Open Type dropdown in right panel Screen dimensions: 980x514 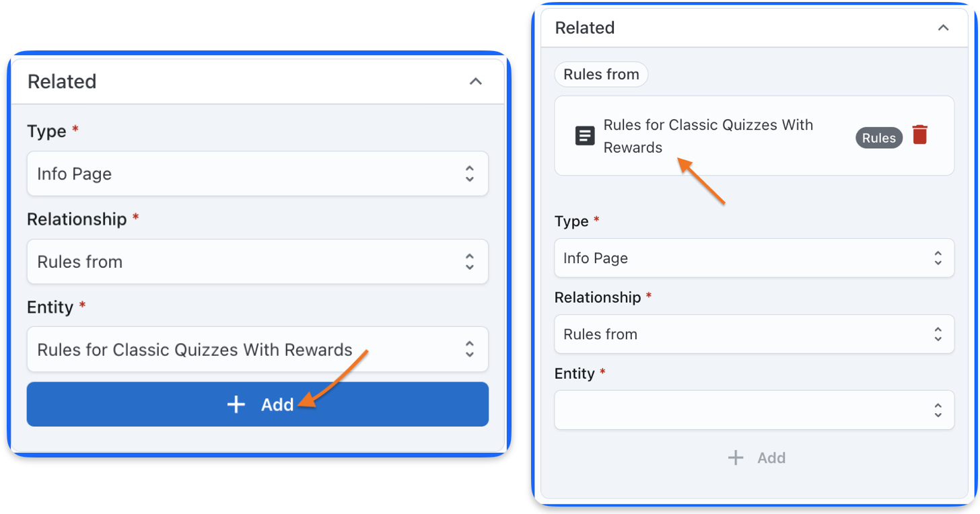pos(754,258)
